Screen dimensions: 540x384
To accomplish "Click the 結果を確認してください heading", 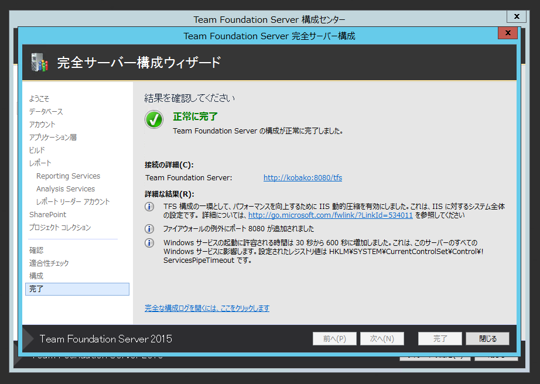I will pos(189,98).
